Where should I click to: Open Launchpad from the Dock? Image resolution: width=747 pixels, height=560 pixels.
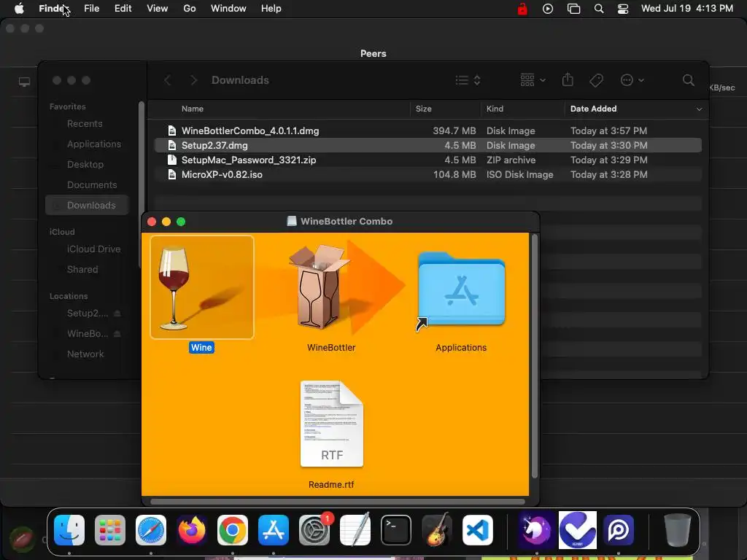110,530
